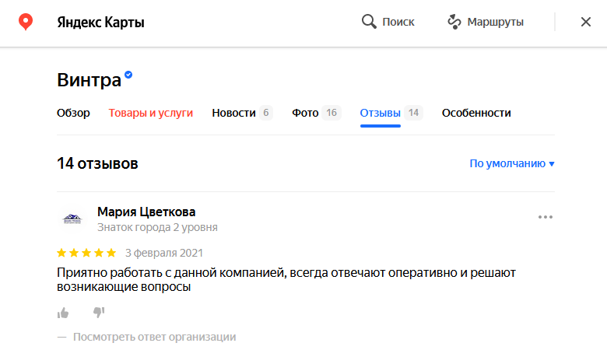607x364 pixels.
Task: Expand Посмотреть ответ организации
Action: pos(154,338)
